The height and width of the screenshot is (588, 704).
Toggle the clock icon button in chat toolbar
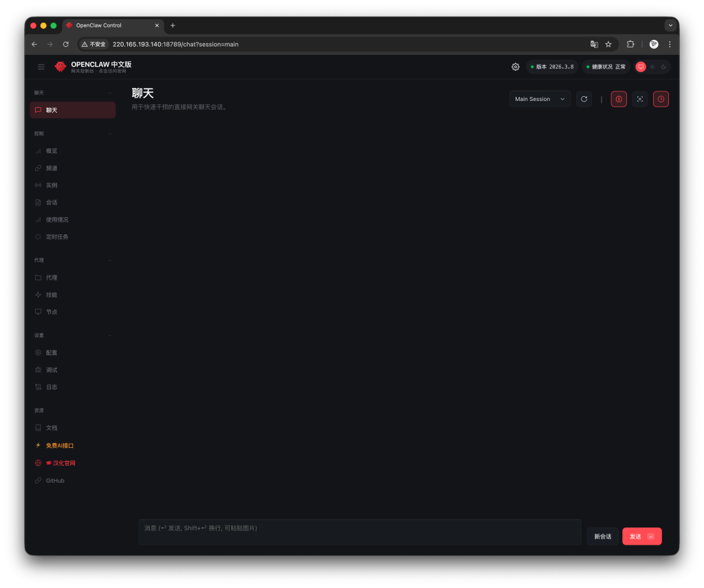[661, 99]
